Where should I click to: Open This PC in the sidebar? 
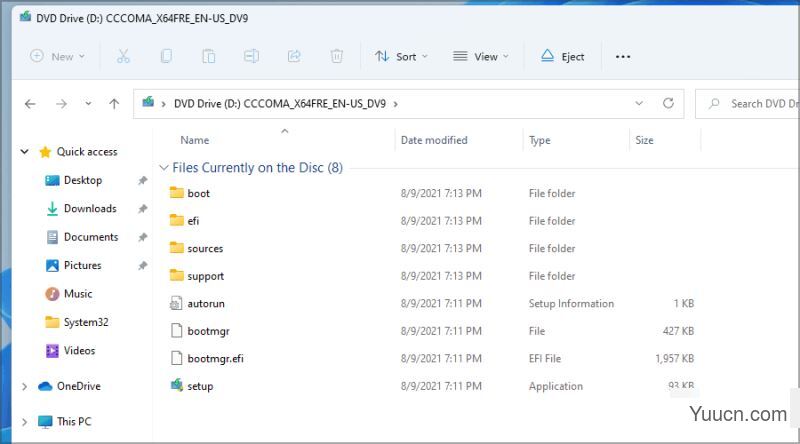pyautogui.click(x=74, y=422)
